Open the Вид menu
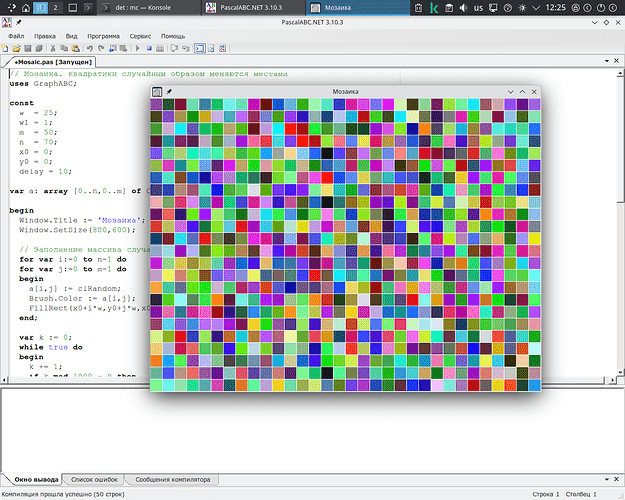Screen dimensions: 625x500 click(x=71, y=36)
